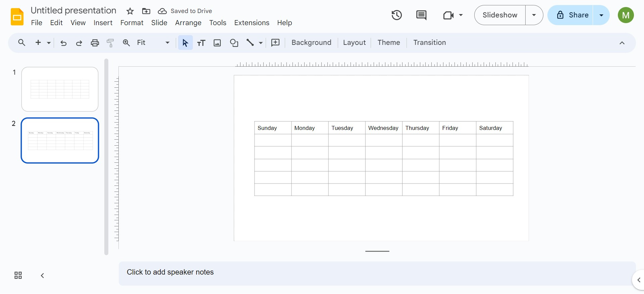Open the Insert menu
The width and height of the screenshot is (644, 294).
(103, 23)
